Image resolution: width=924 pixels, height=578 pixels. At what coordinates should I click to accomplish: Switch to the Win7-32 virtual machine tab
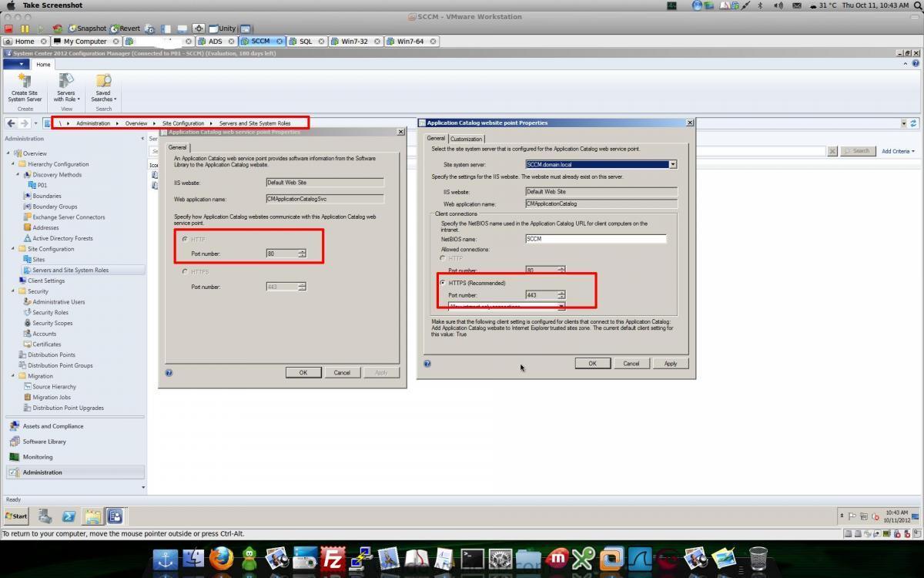point(354,41)
